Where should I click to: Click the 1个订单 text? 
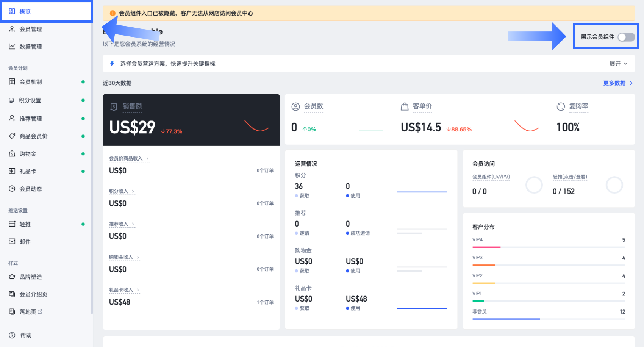(x=265, y=302)
